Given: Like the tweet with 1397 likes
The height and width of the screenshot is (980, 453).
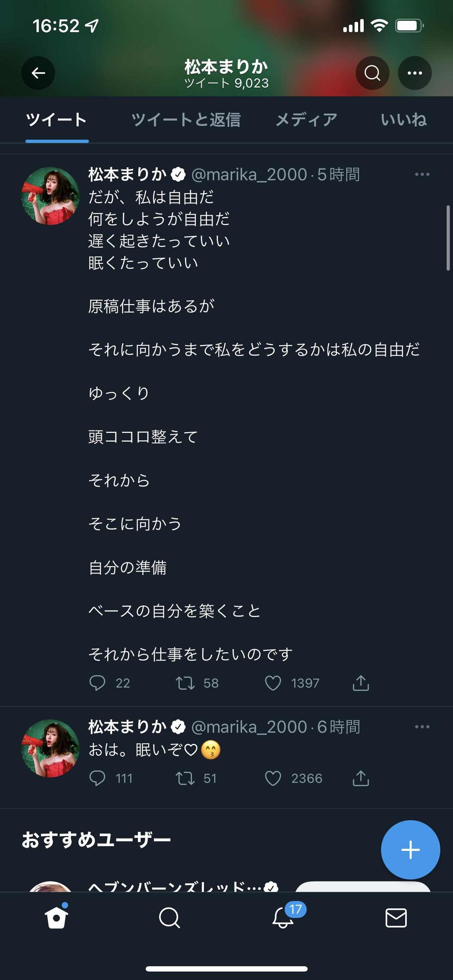Looking at the screenshot, I should click(x=273, y=683).
